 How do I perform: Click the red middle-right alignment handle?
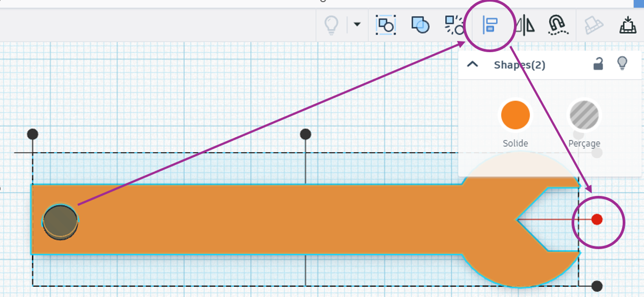tap(597, 219)
